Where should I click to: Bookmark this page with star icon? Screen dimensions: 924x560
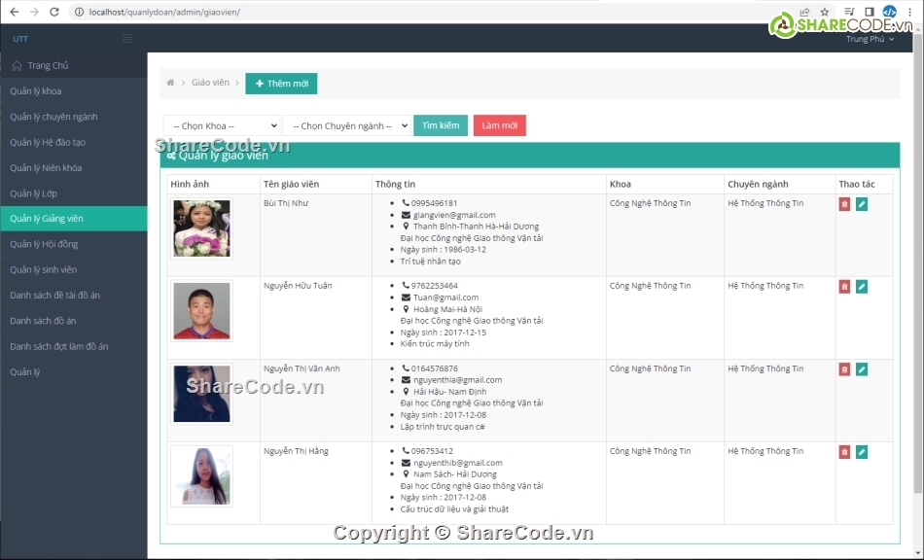click(825, 12)
